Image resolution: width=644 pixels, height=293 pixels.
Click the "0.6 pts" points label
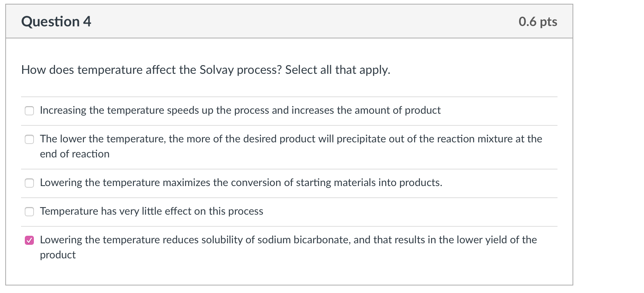538,22
